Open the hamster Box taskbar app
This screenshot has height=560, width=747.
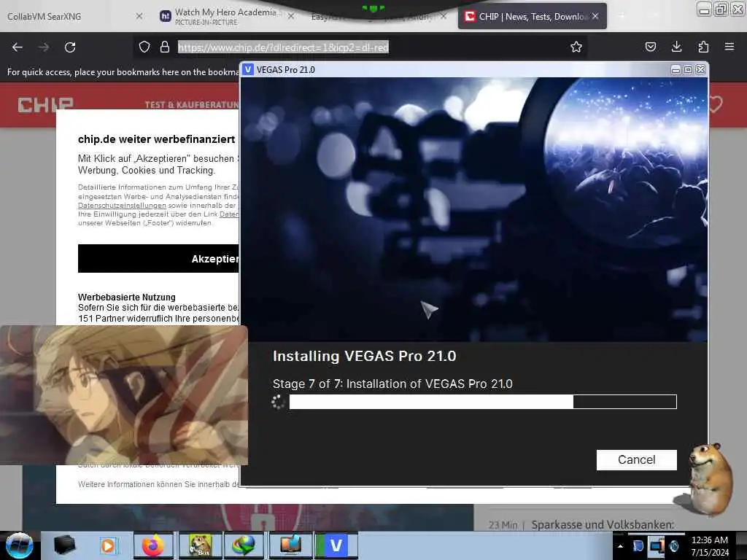point(201,545)
